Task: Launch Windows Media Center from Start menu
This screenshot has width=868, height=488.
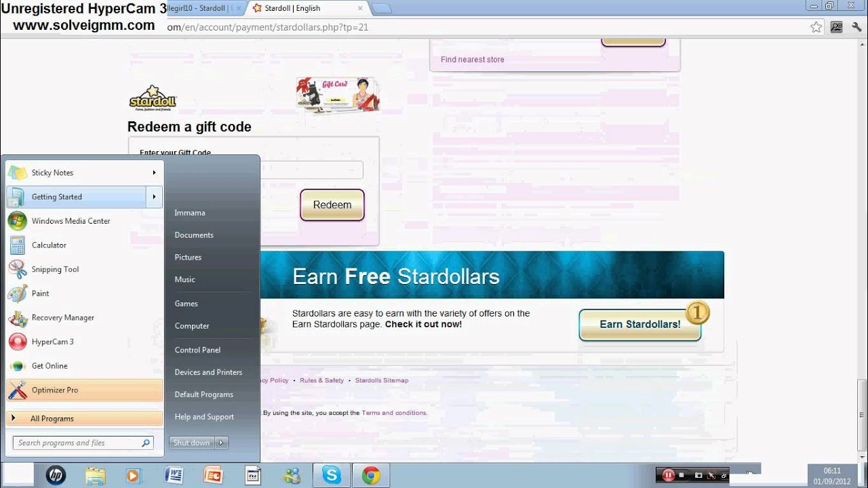Action: point(84,221)
